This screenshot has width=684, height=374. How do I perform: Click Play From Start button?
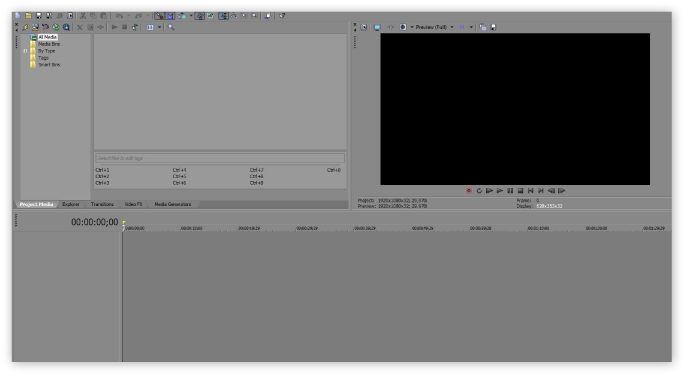489,191
